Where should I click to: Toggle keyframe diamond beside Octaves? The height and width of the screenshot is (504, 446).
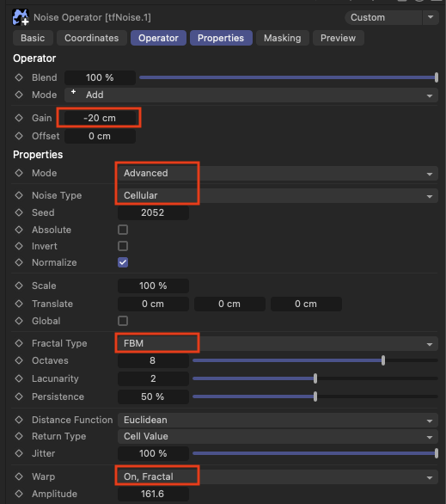point(19,360)
